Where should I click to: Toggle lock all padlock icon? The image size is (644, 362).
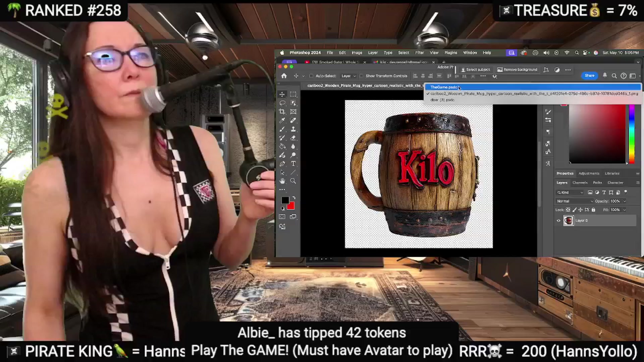coord(593,210)
